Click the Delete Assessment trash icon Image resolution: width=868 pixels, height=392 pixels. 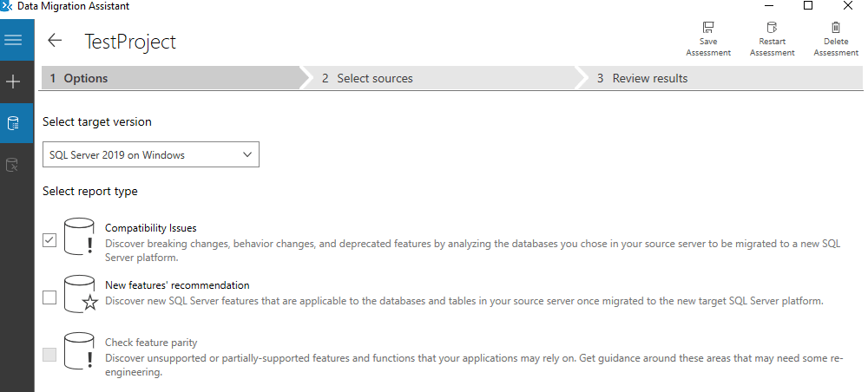tap(835, 29)
